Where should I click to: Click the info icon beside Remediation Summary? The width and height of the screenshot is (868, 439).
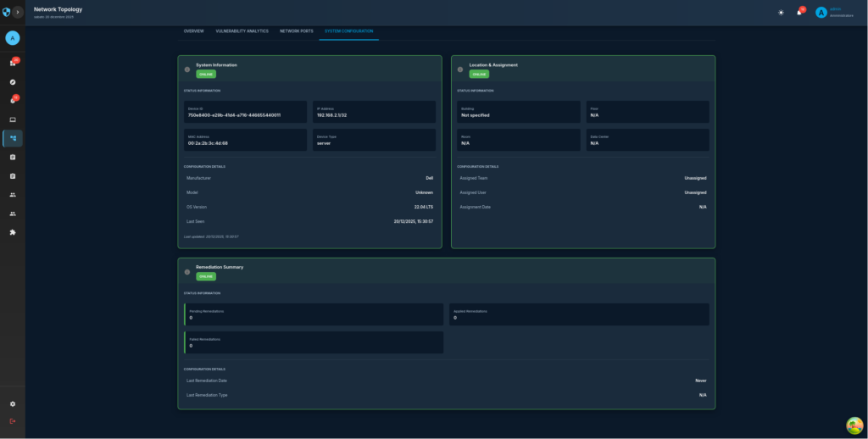[x=187, y=272]
